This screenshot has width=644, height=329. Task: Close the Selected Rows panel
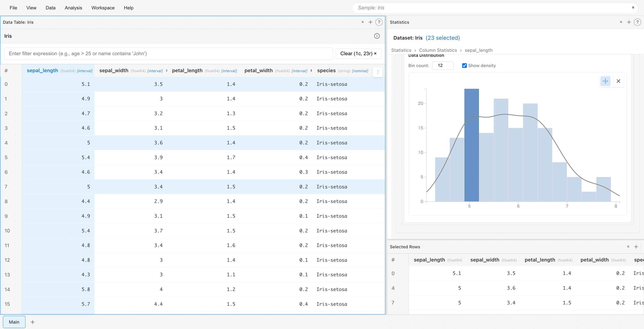[x=628, y=247]
